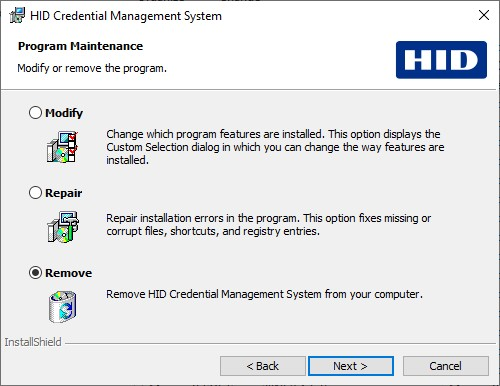This screenshot has width=500, height=386.
Task: Click the Remove recycle bin icon
Action: point(62,307)
